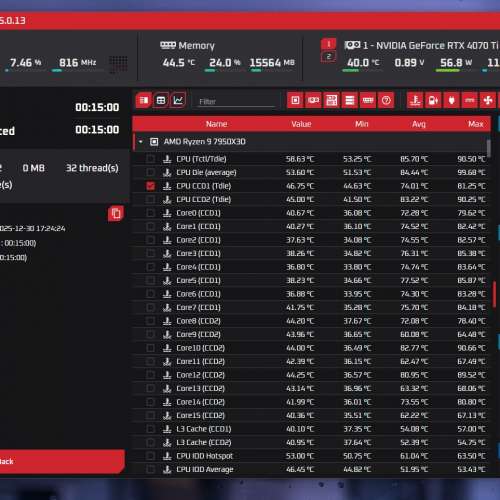Image resolution: width=500 pixels, height=500 pixels.
Task: Click the Memory 15564 MB reading
Action: pos(272,63)
